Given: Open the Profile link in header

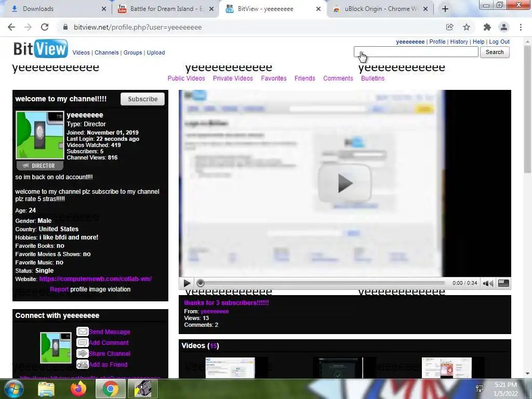Looking at the screenshot, I should click(x=437, y=42).
